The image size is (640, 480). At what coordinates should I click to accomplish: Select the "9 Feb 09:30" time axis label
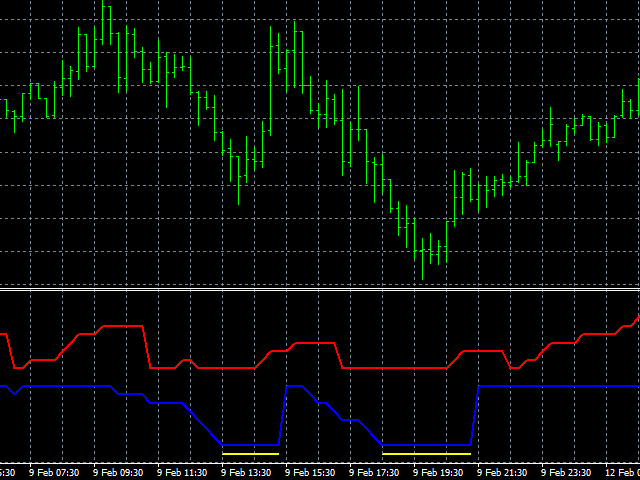(x=118, y=472)
